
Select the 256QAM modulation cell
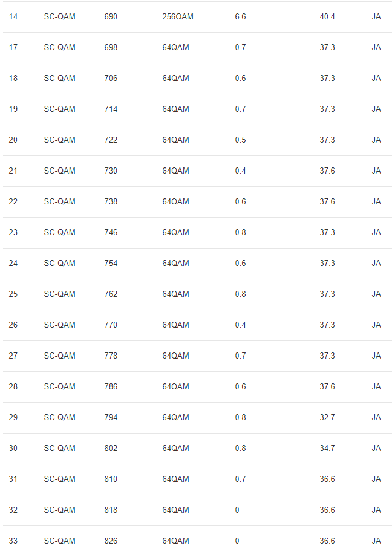[178, 16]
